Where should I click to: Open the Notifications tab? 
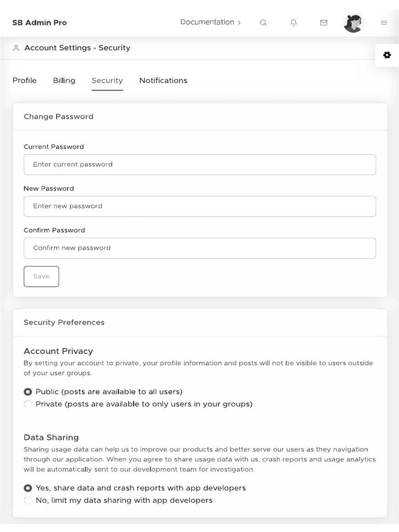pos(163,81)
